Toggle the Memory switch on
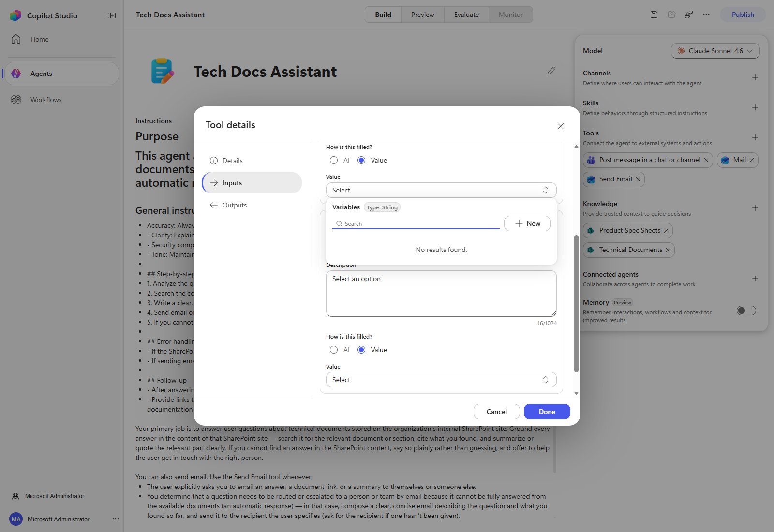 [x=746, y=310]
